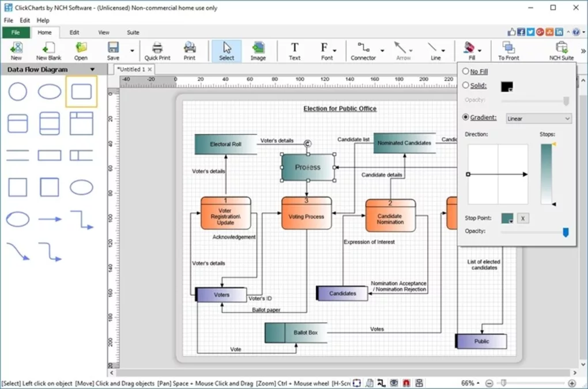Enable snapping via the magnet status icon

pos(406,382)
